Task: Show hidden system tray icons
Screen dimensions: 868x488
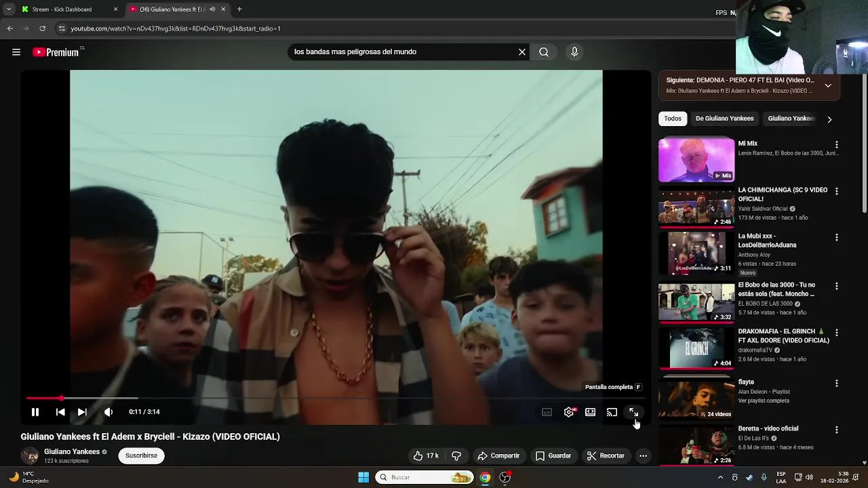Action: [x=720, y=477]
